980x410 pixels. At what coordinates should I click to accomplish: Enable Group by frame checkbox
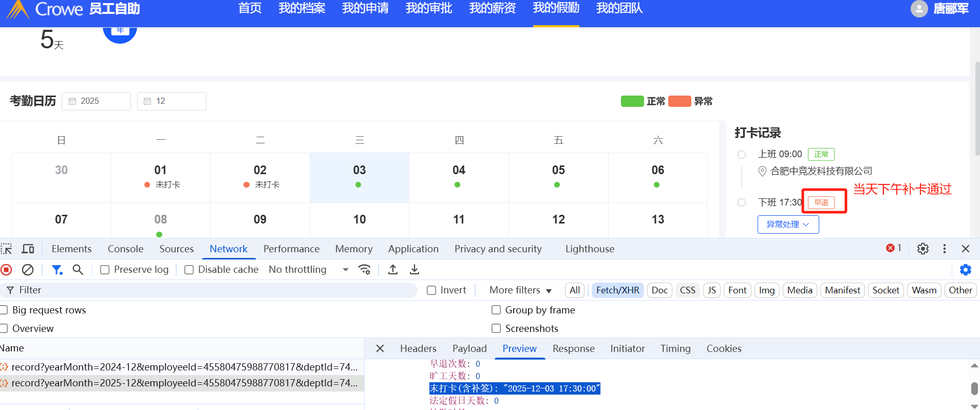tap(496, 310)
